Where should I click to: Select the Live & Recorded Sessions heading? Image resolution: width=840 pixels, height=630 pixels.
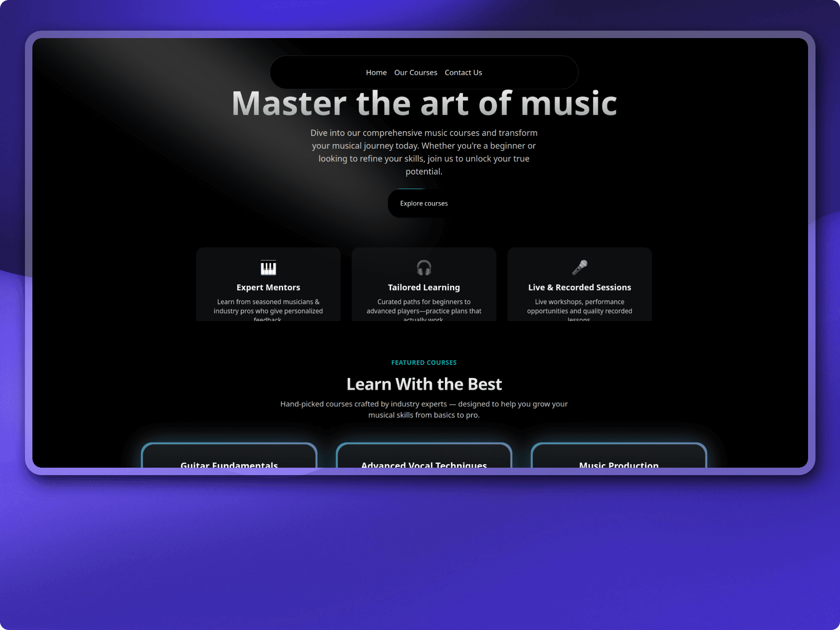[x=580, y=287]
